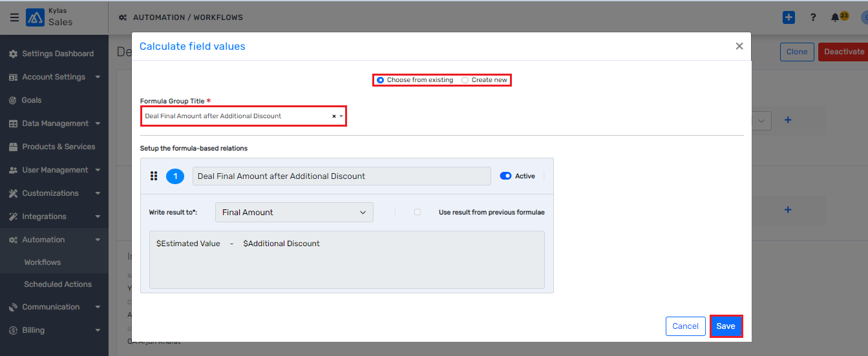Select the Create new radio option

pos(465,80)
